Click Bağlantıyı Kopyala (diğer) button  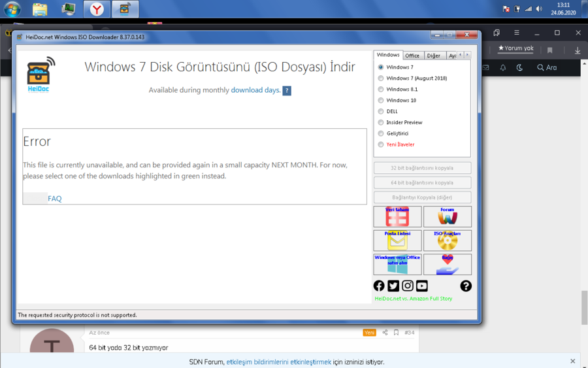(422, 197)
